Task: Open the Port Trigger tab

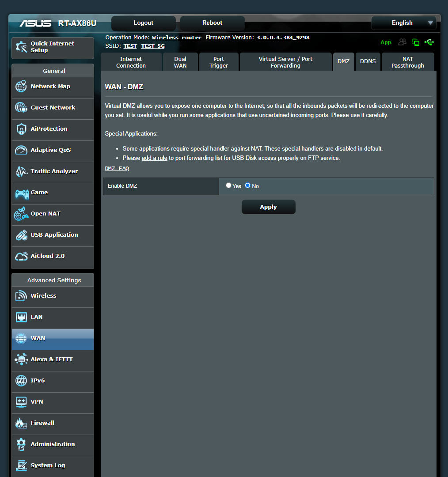Action: click(219, 62)
